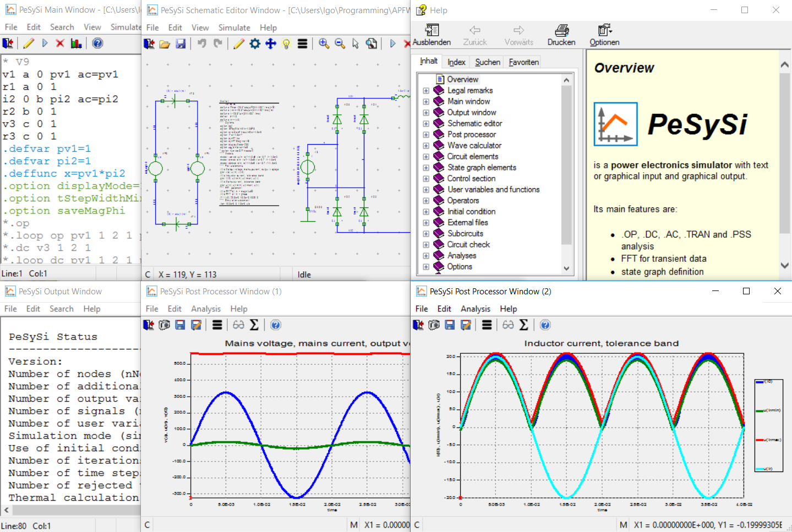Click left scroll arrow in Output Window
The image size is (792, 532).
coord(6,510)
